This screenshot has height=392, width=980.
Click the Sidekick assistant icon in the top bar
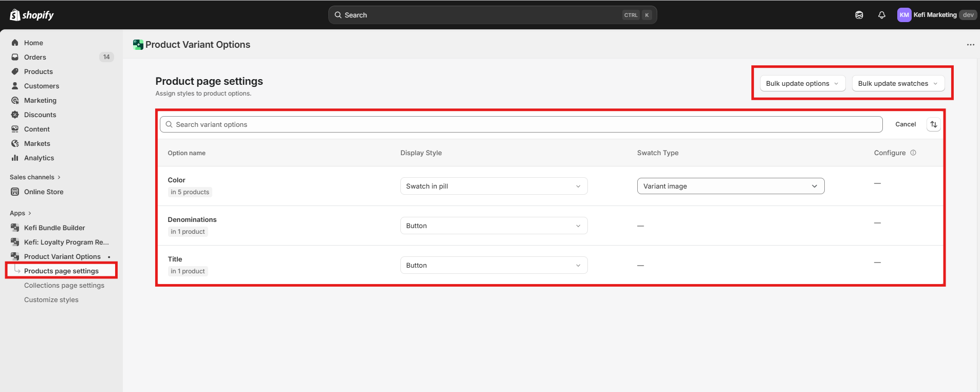tap(859, 15)
